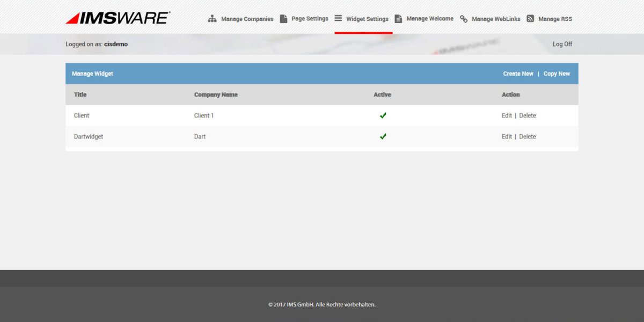Open Page Settings from the top menu

[309, 18]
